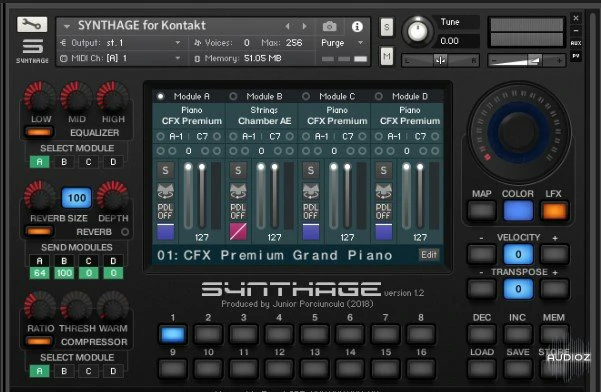Go to previous instrument arrow

pyautogui.click(x=287, y=26)
